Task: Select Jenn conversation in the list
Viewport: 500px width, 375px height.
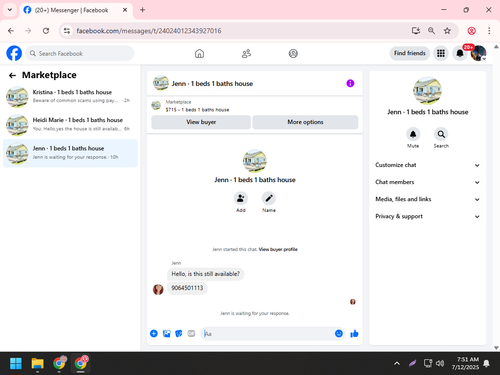Action: point(70,153)
